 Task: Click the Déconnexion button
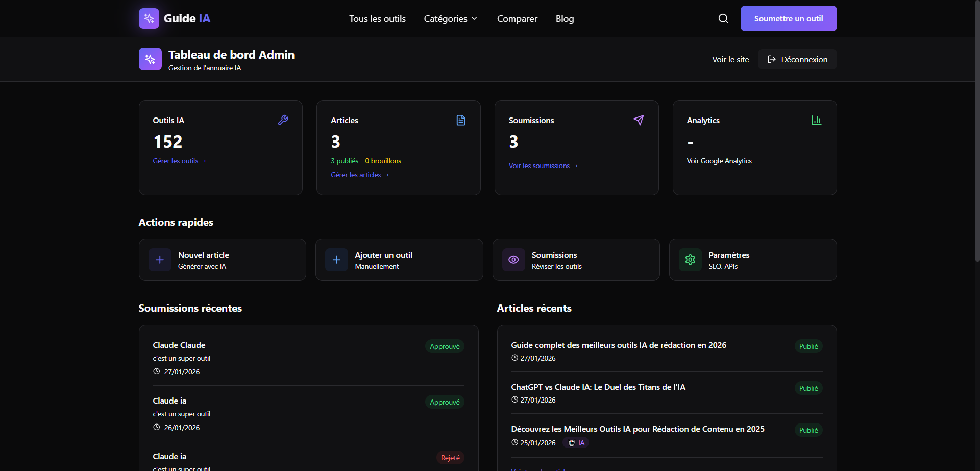pyautogui.click(x=797, y=60)
